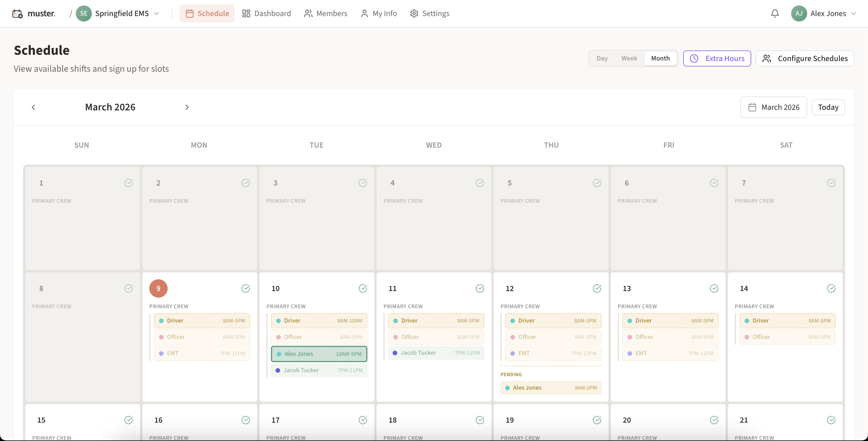Click the Extra Hours button
Image resolution: width=868 pixels, height=441 pixels.
click(x=717, y=58)
